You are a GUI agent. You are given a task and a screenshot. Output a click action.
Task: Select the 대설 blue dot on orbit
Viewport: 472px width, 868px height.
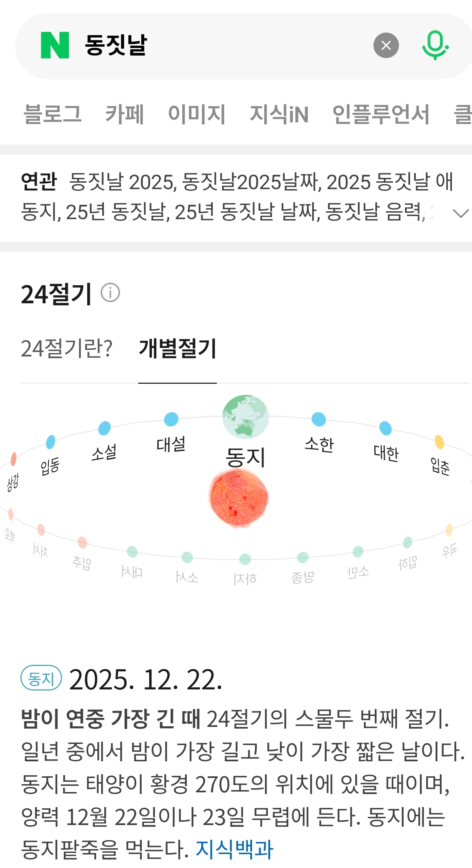pos(171,419)
